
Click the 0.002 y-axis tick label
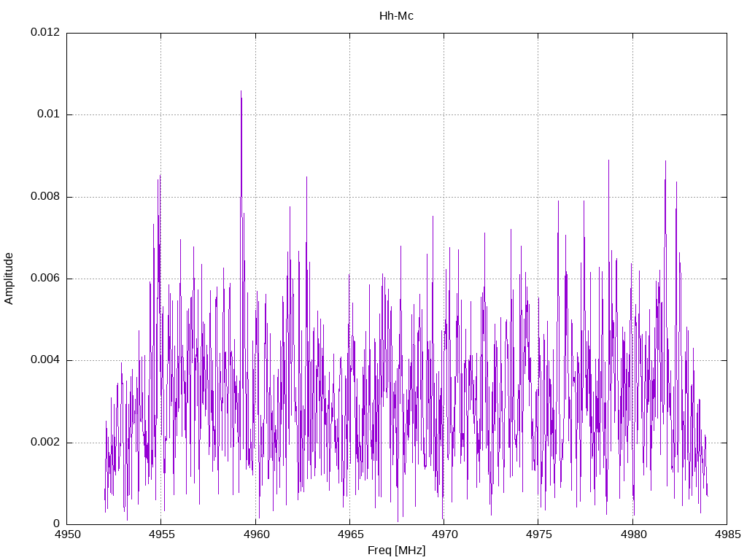click(x=45, y=443)
